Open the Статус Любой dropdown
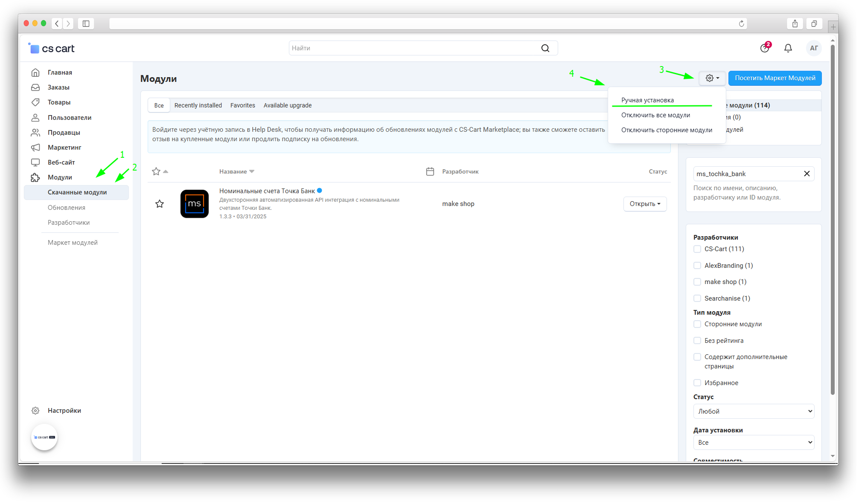 (753, 411)
